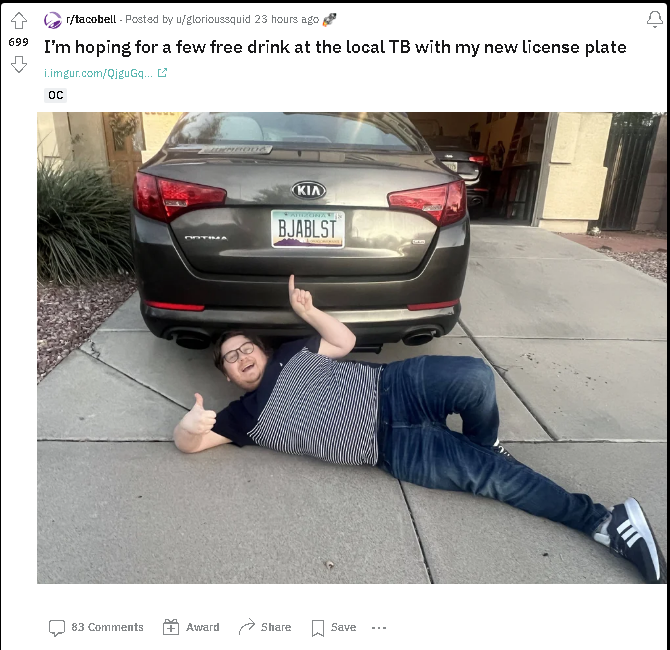Toggle the Save bookmark icon
Screen dimensions: 670x650
(x=317, y=628)
